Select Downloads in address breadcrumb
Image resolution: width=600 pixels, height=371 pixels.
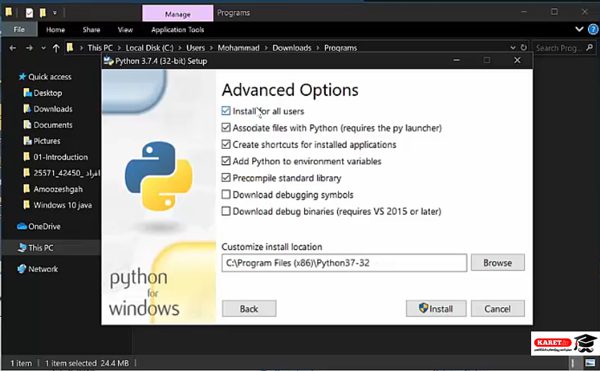coord(292,48)
